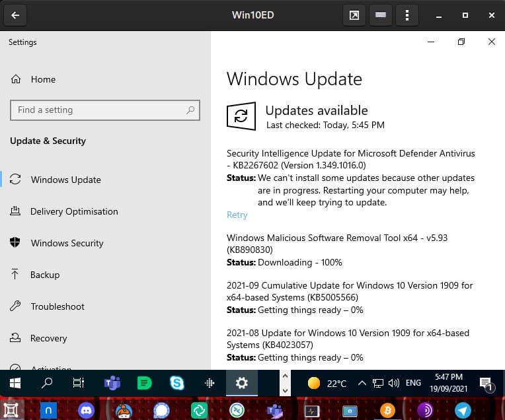Click the Backup upward arrow icon
The image size is (505, 420).
(x=15, y=274)
